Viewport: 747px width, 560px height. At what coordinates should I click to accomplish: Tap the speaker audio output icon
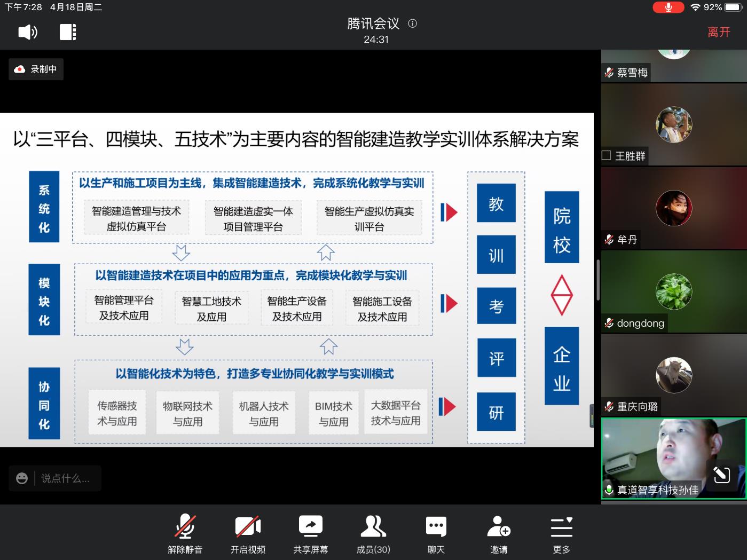point(27,33)
